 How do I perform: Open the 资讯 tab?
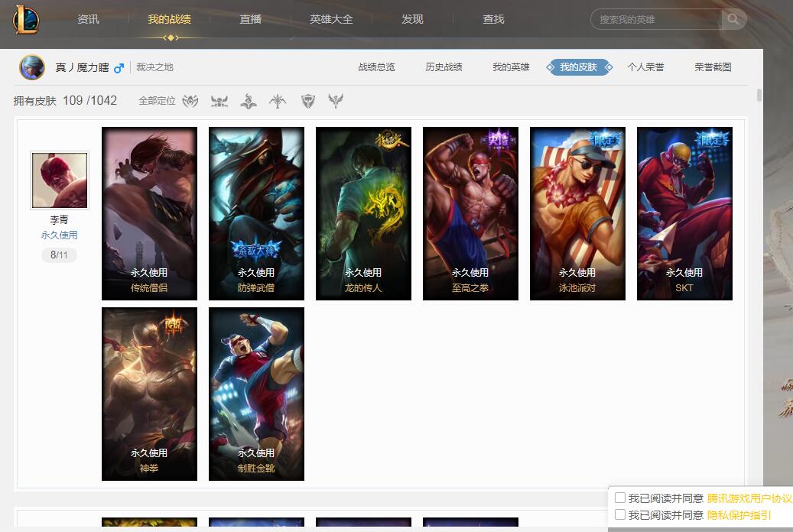(88, 19)
